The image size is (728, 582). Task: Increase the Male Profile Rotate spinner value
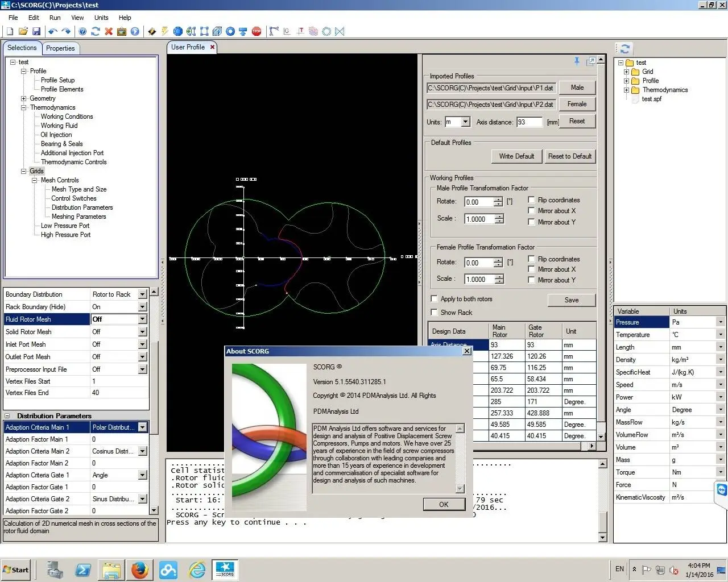pyautogui.click(x=498, y=199)
